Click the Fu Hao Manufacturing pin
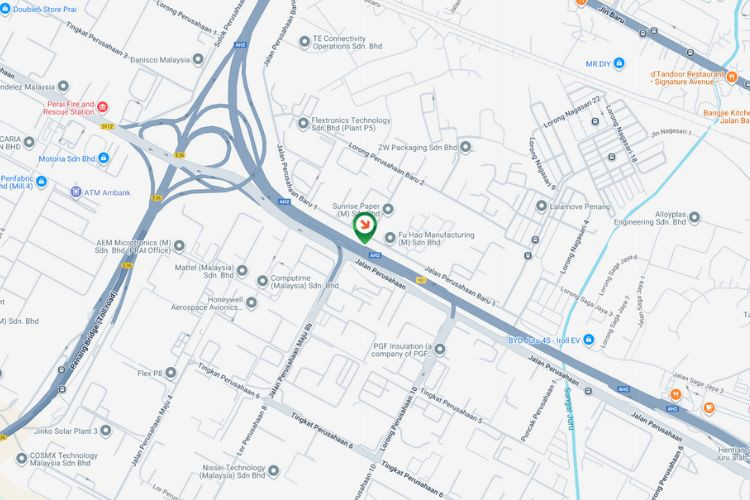Screen dimensions: 750x500 pyautogui.click(x=390, y=237)
